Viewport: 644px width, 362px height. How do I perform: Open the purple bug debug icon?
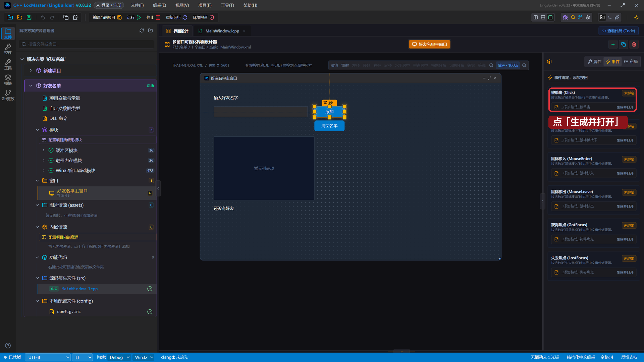pyautogui.click(x=565, y=17)
